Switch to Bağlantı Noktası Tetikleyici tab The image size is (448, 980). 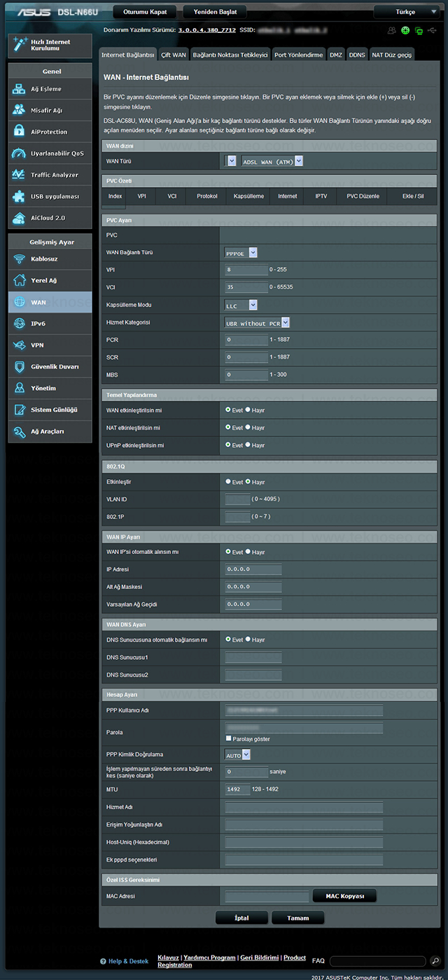tap(230, 54)
